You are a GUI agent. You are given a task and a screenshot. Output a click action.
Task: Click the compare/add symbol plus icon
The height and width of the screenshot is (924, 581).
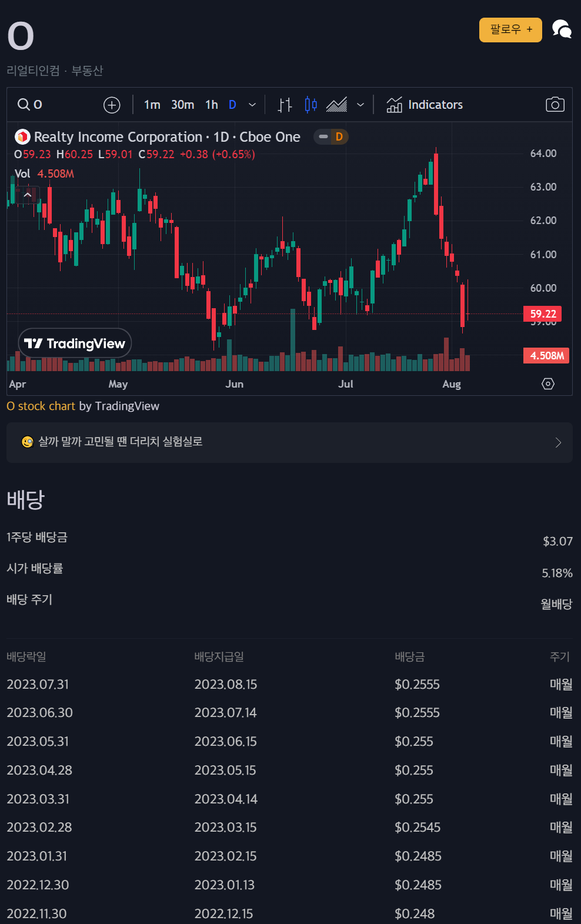[x=111, y=104]
